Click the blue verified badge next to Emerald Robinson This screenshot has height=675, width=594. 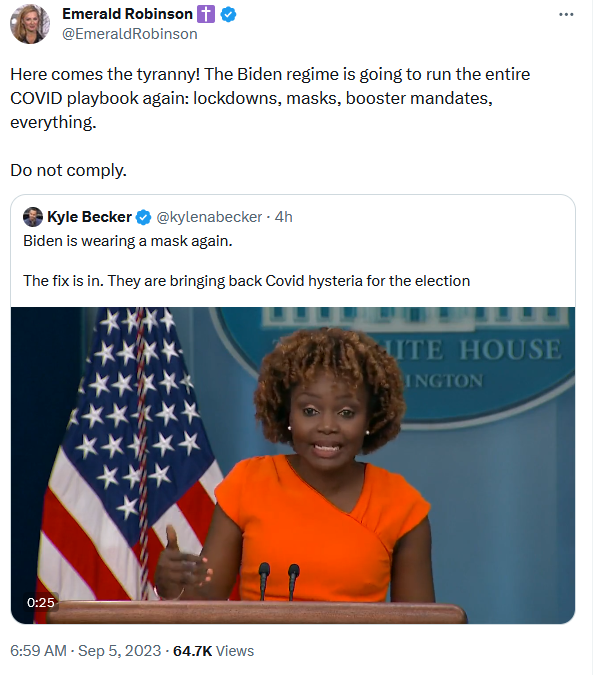coord(228,14)
